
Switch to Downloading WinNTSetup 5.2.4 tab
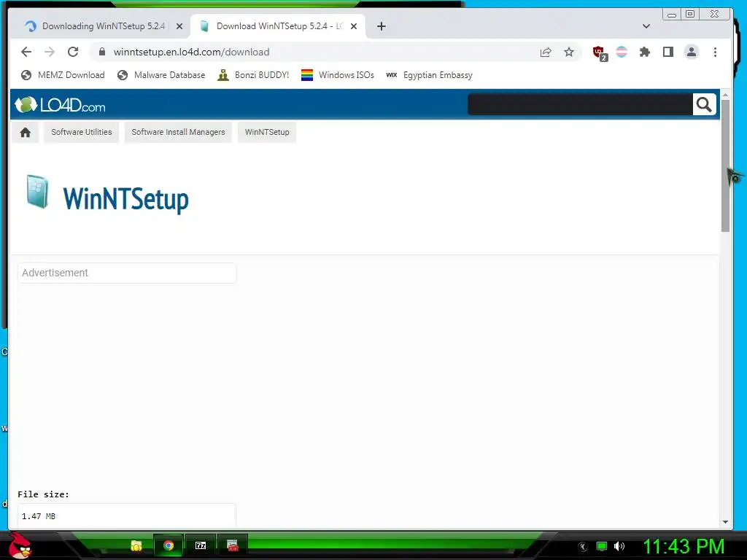click(x=104, y=26)
